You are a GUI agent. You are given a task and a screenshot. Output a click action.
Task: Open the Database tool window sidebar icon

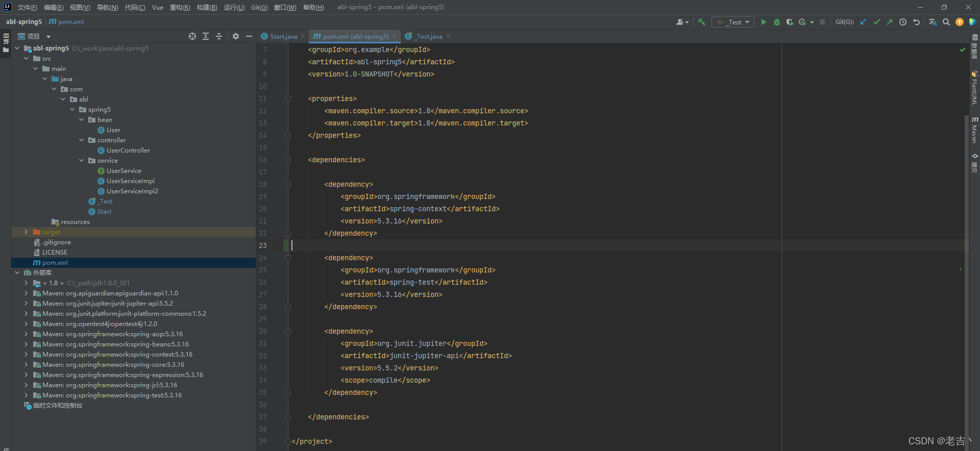coord(974,46)
